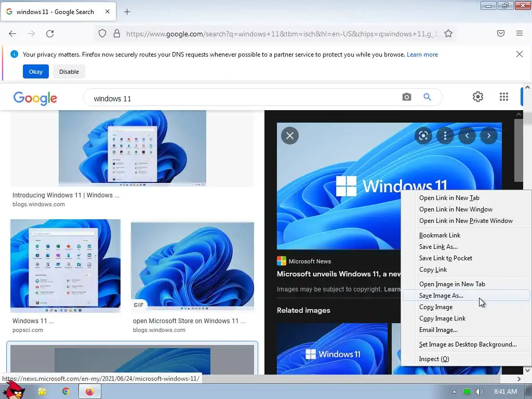The image size is (532, 399).
Task: Click open Microsoft Store on Windows 11 caption
Action: tap(189, 321)
